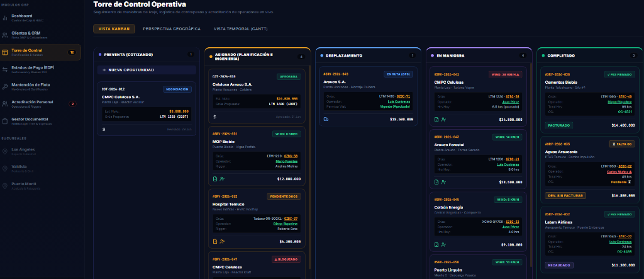Click operator link Mario Fuentes
644x279 pixels.
287,161
